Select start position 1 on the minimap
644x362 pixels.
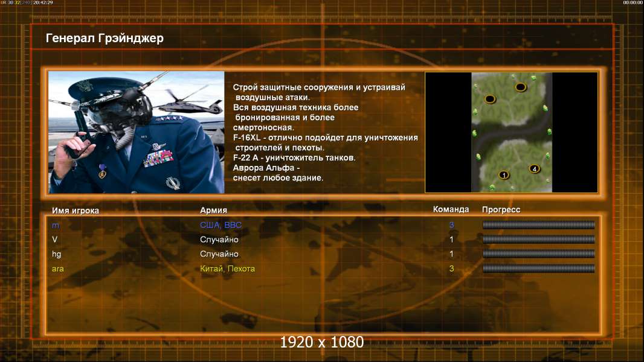[x=503, y=175]
